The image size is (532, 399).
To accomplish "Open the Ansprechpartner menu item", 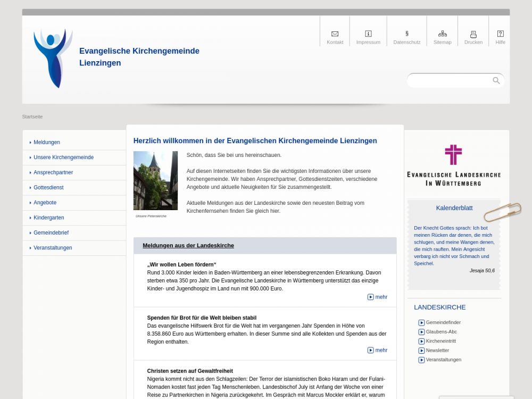I will click(53, 172).
